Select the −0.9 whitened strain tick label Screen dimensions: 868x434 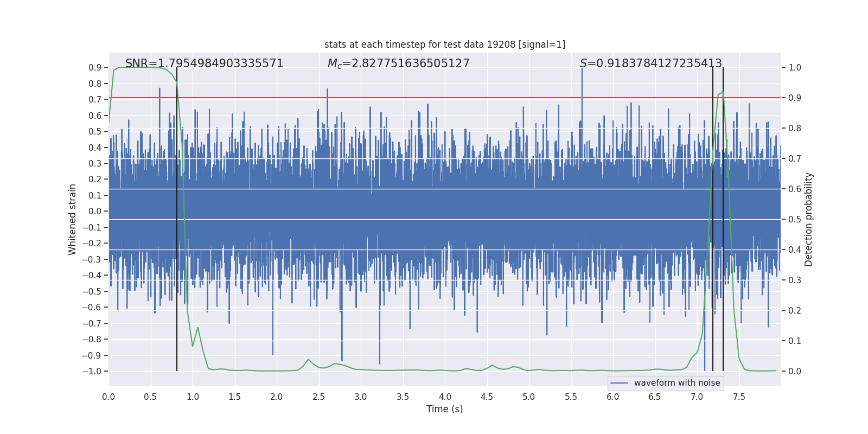click(x=92, y=355)
